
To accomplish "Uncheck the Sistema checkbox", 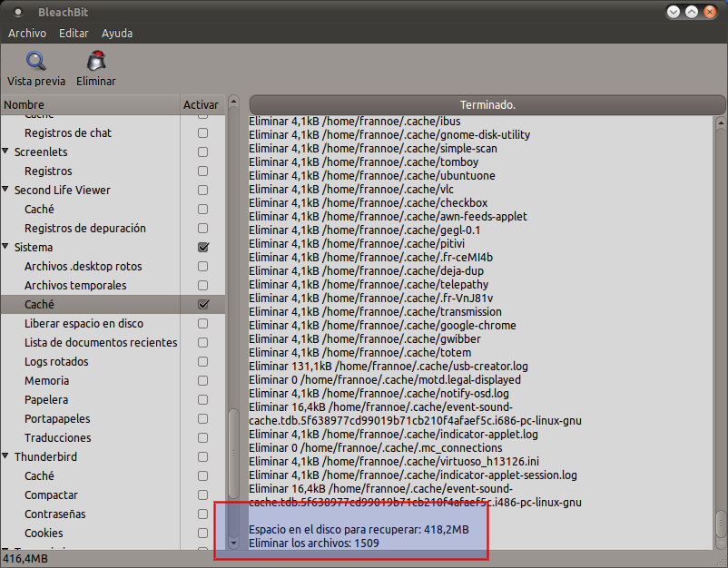I will click(x=203, y=248).
